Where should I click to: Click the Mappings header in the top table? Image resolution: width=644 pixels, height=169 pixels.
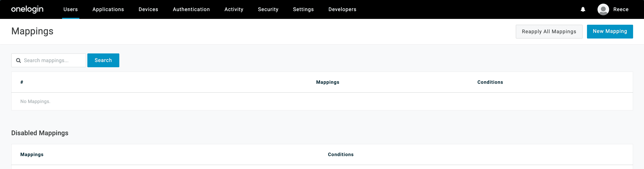[327, 82]
